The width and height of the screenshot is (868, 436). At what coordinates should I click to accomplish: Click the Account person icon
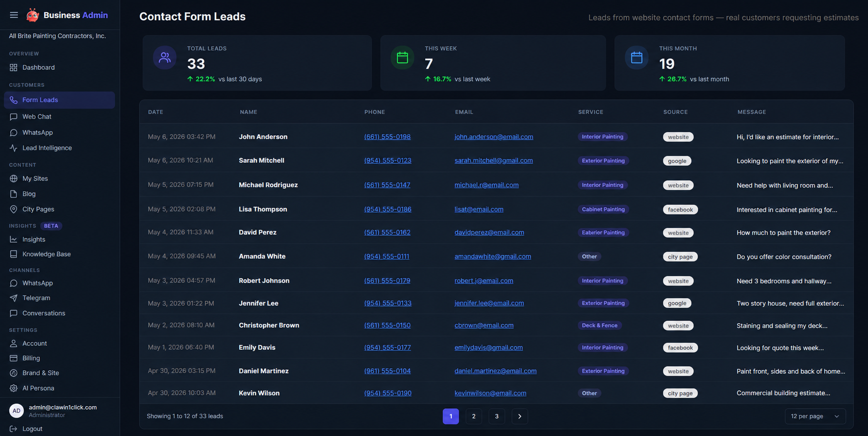[13, 344]
